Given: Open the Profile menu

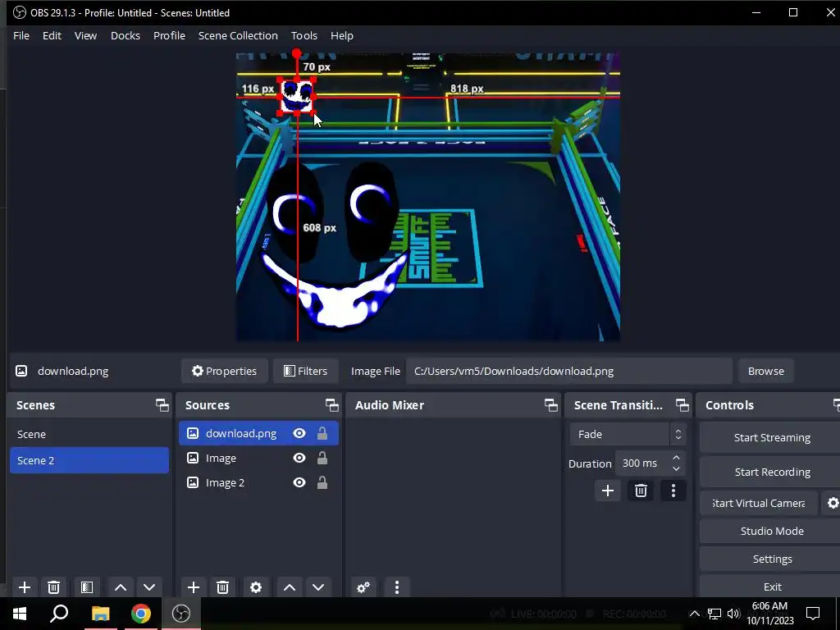Looking at the screenshot, I should tap(169, 35).
